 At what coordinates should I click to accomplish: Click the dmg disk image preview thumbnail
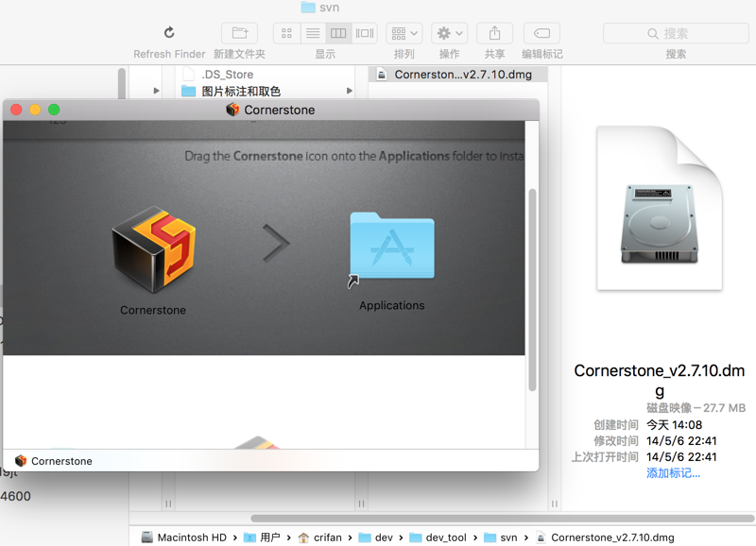(x=659, y=208)
